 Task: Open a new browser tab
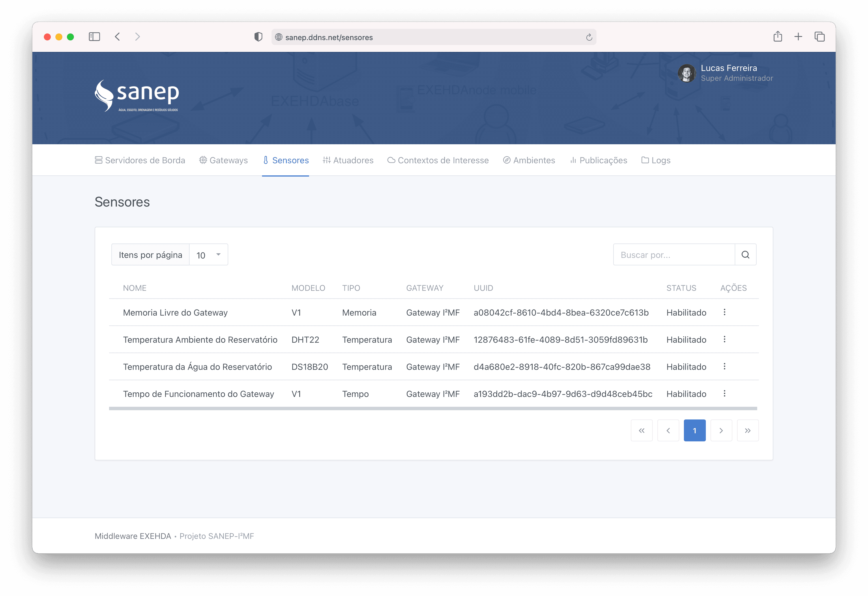pyautogui.click(x=798, y=37)
